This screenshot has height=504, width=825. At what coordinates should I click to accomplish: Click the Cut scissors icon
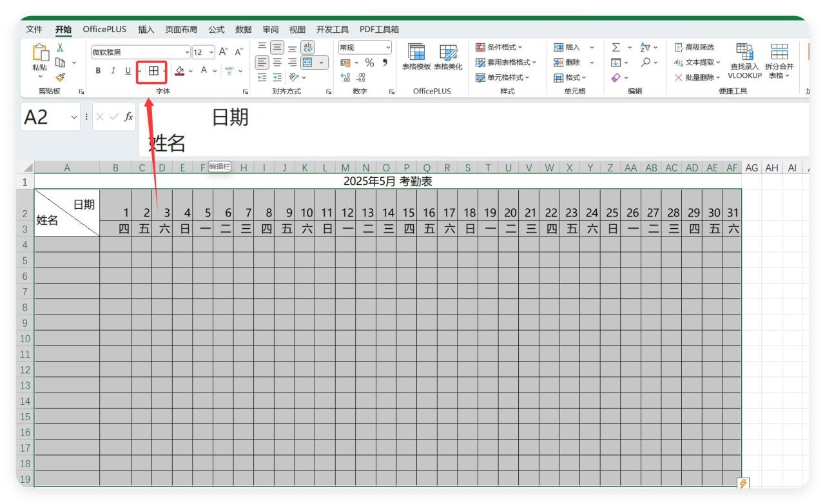(x=61, y=48)
